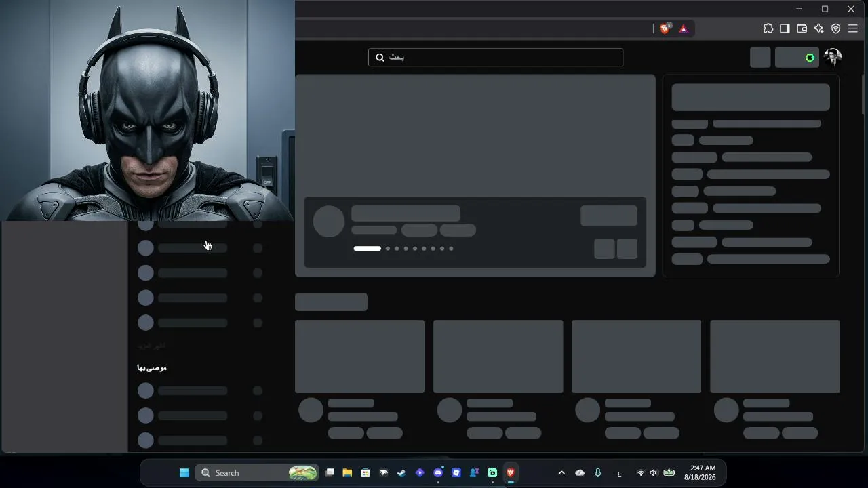This screenshot has height=488, width=868.
Task: Minimize the browser window
Action: (800, 9)
